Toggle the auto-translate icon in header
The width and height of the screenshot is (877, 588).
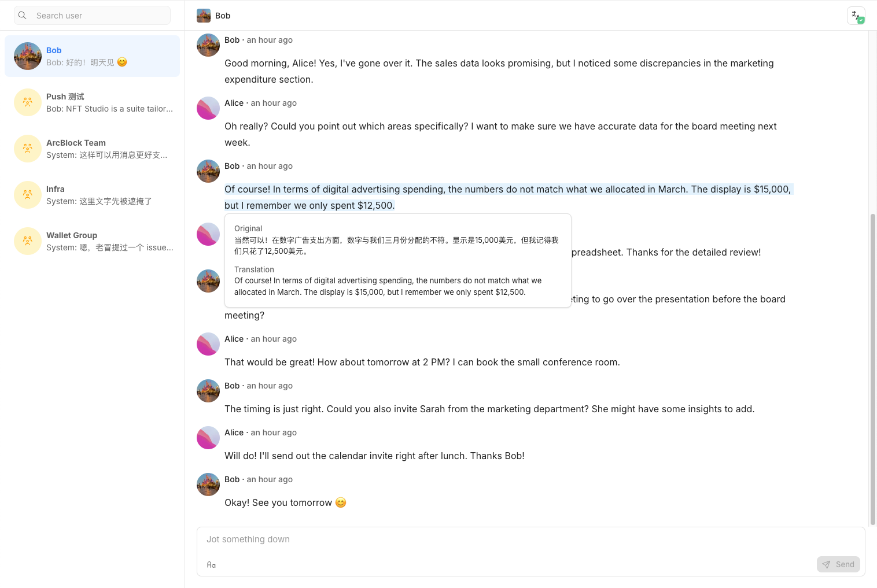coord(856,16)
